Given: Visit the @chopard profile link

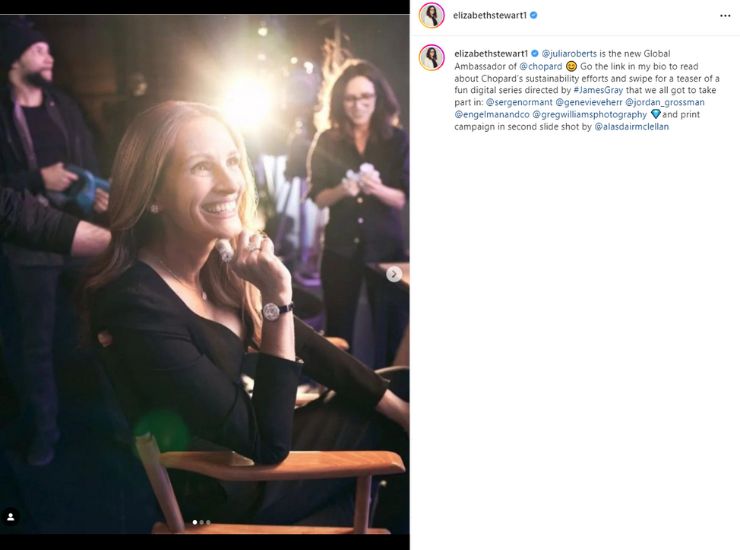Looking at the screenshot, I should point(541,65).
